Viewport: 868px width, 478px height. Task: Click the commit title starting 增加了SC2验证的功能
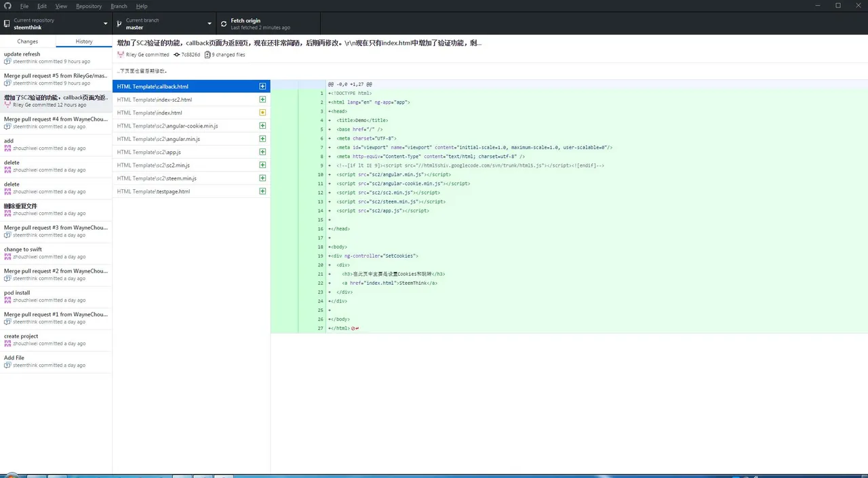click(x=299, y=43)
